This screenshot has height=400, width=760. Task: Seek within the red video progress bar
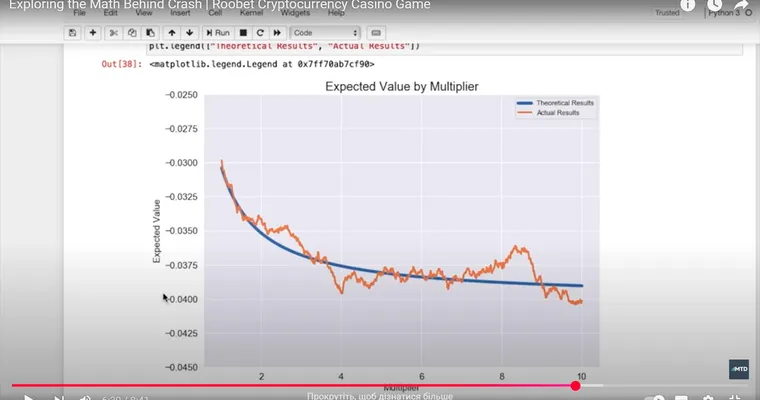291,386
